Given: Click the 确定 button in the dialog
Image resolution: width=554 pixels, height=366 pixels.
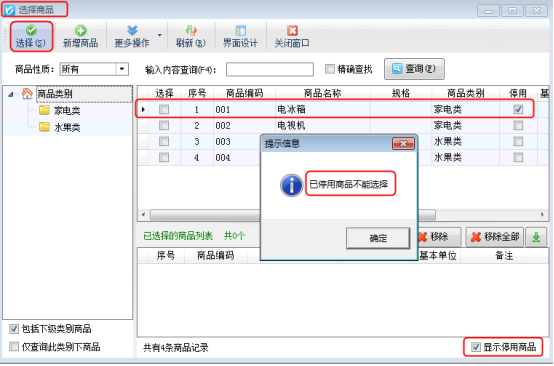Looking at the screenshot, I should click(x=378, y=238).
